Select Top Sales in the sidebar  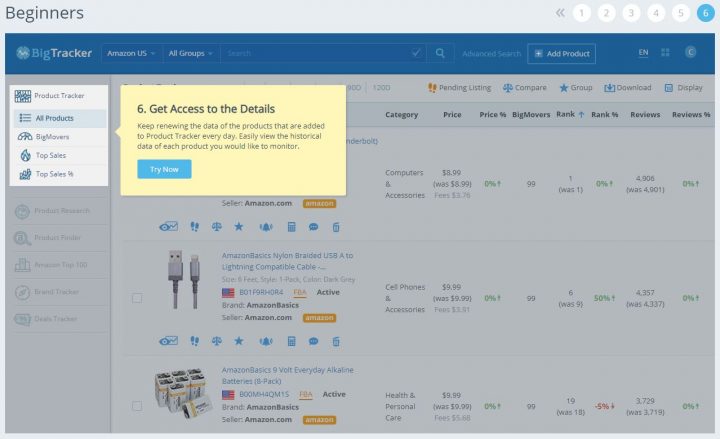coord(60,156)
